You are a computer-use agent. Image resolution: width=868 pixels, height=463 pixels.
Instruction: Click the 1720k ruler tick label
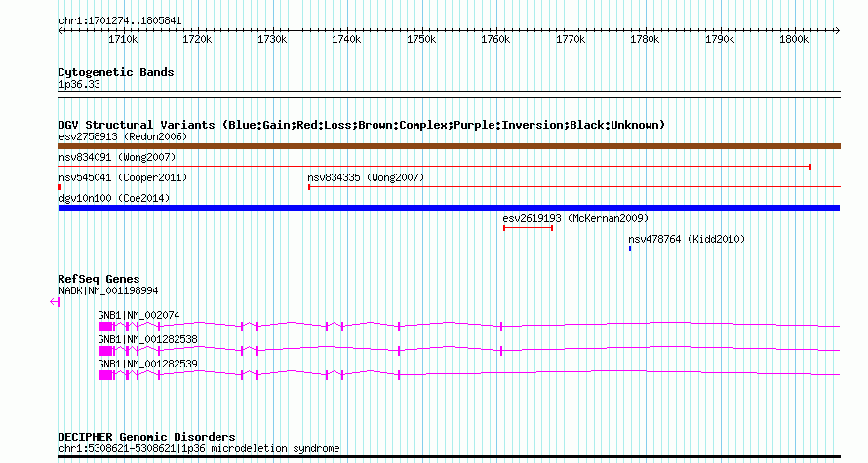coord(198,40)
